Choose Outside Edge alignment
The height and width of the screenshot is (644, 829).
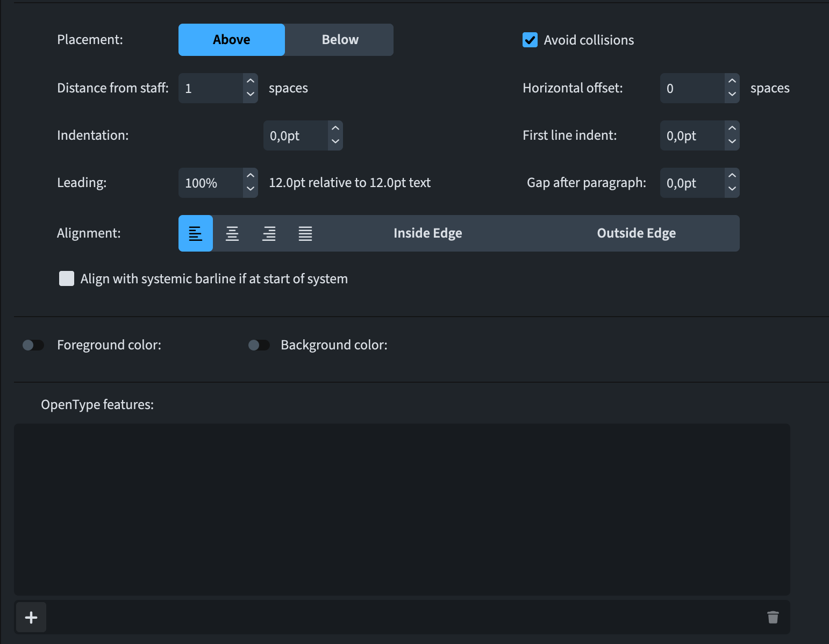(636, 233)
